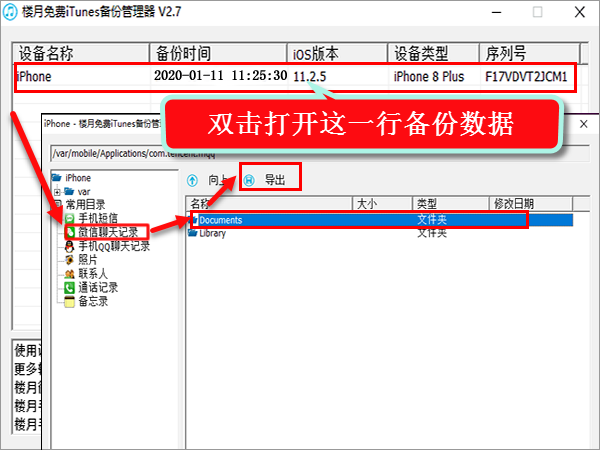Click the 文件夹 type cell of Library
The width and height of the screenshot is (600, 450).
click(x=432, y=233)
